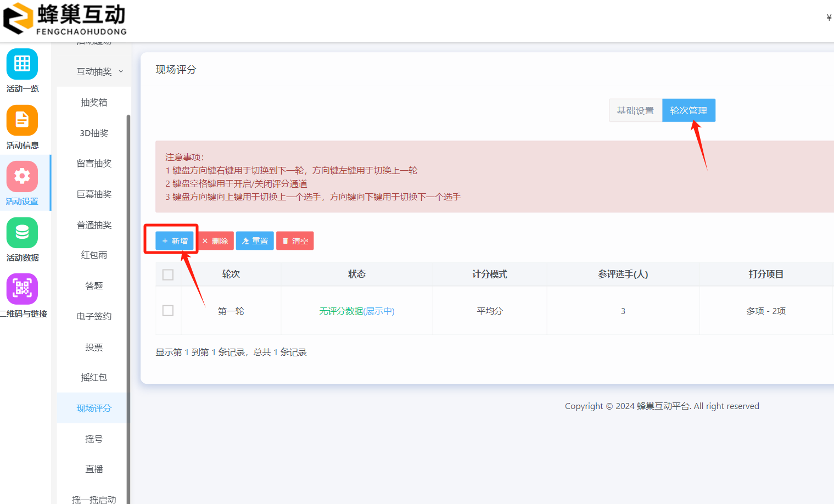The width and height of the screenshot is (834, 504).
Task: Collapse the 互动抽奖 menu chevron
Action: click(x=121, y=71)
